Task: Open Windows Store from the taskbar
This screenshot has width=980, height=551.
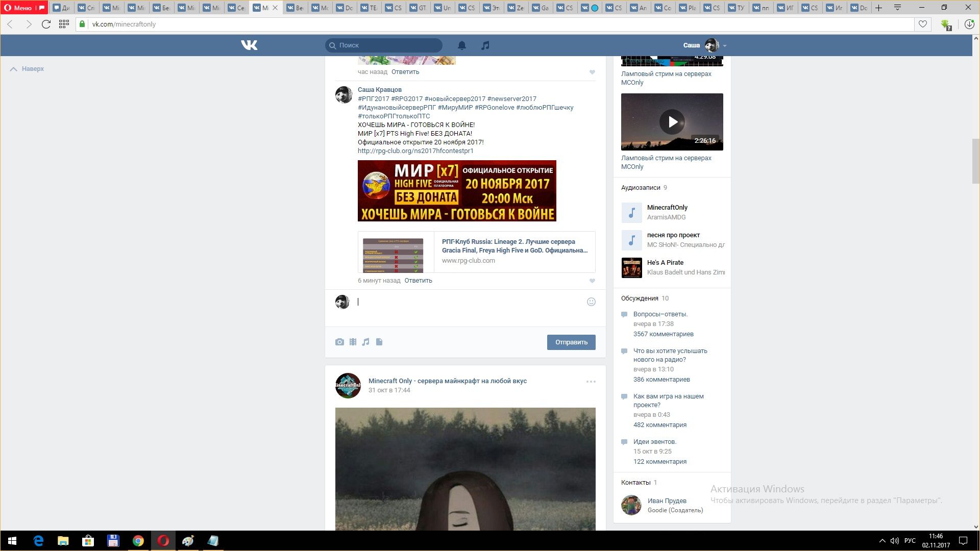Action: point(88,541)
